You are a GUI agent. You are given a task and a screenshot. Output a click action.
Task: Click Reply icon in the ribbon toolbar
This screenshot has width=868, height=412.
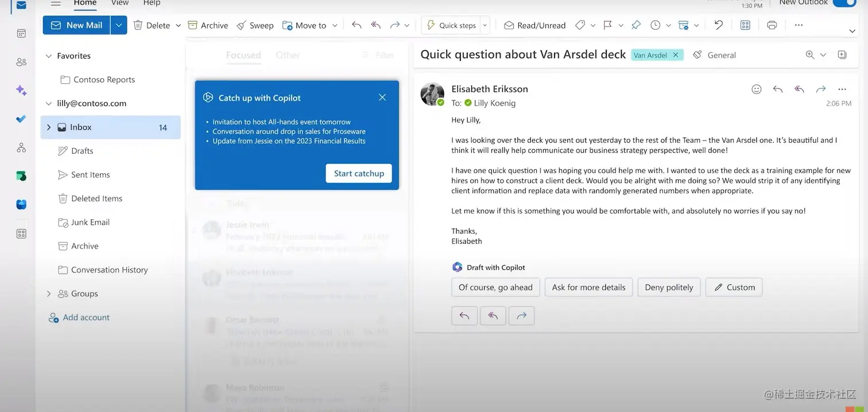click(x=356, y=25)
